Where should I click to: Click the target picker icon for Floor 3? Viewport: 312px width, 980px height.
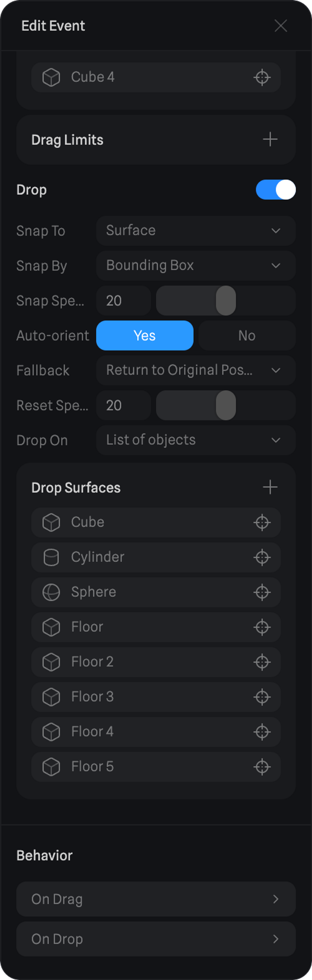262,697
